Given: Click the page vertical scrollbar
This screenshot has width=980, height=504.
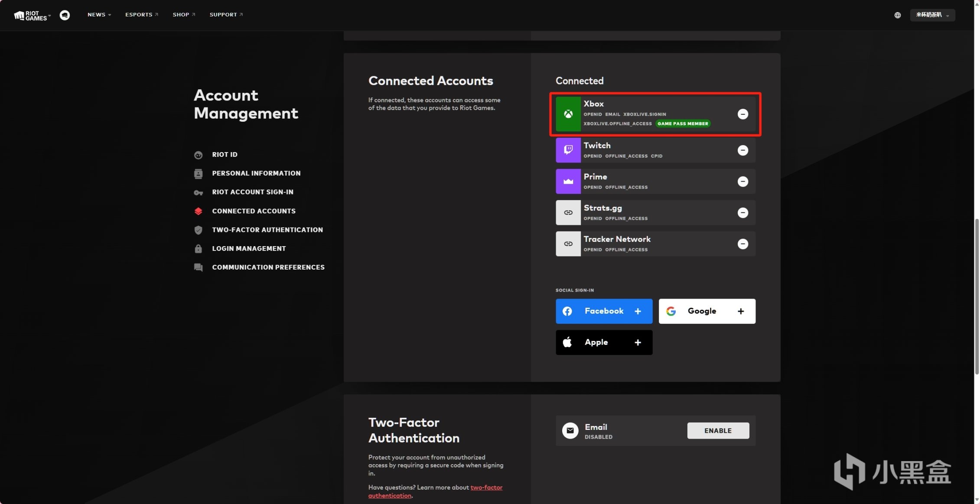Looking at the screenshot, I should (x=977, y=296).
